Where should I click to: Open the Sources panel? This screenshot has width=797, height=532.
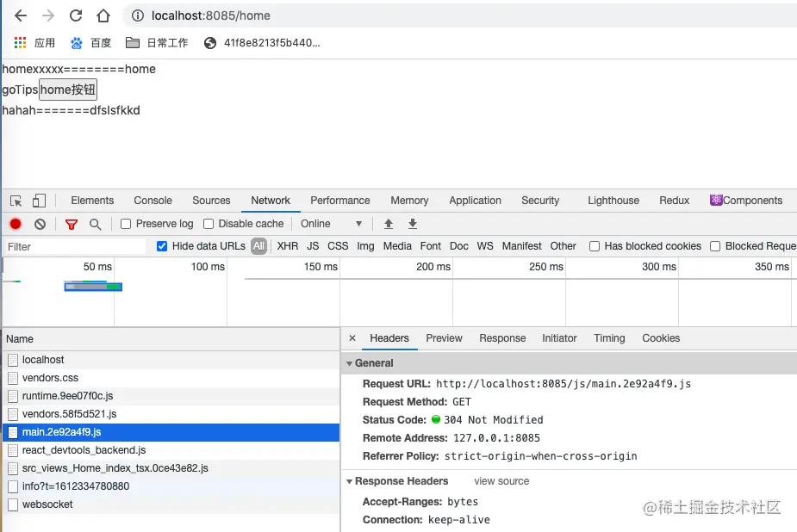pyautogui.click(x=211, y=201)
